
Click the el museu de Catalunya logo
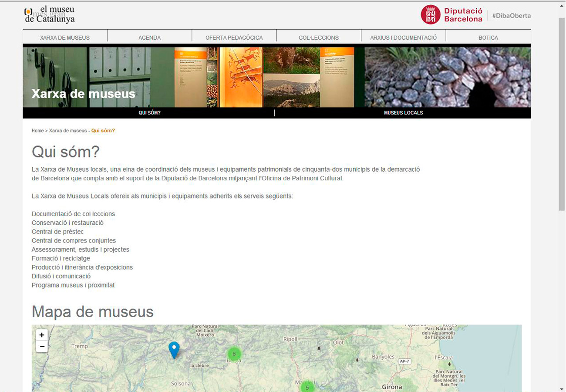(50, 15)
